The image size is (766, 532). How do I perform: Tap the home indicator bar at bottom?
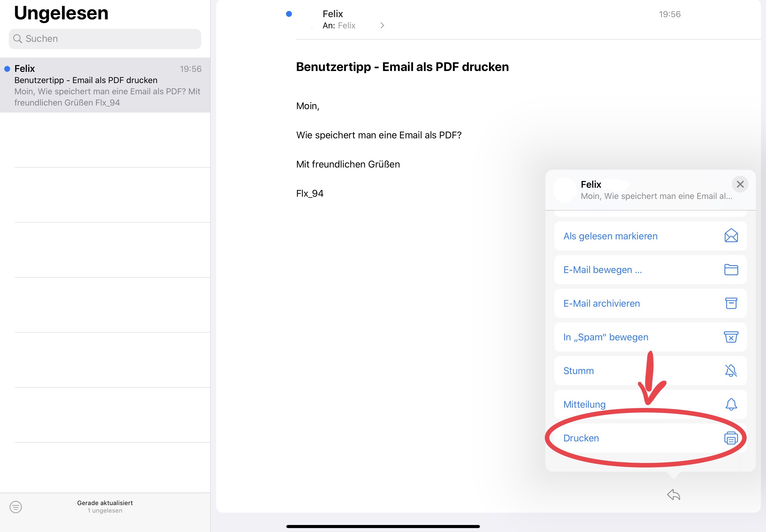383,526
